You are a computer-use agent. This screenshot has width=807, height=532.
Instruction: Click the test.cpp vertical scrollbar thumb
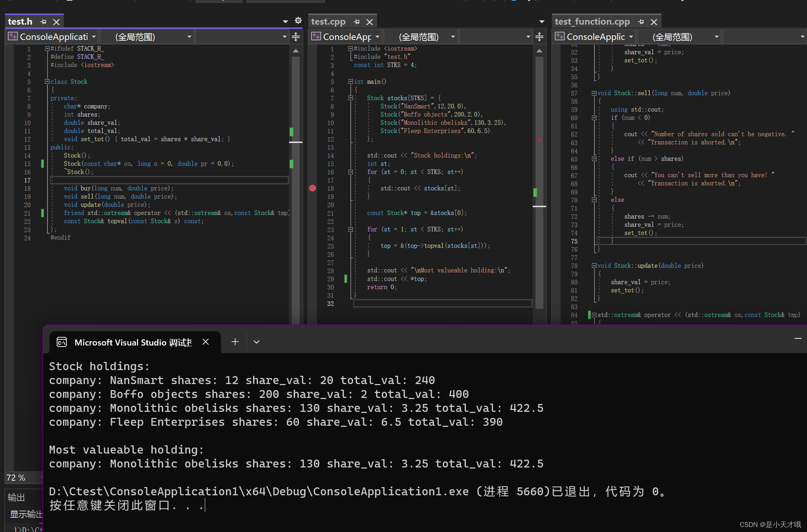(539, 182)
